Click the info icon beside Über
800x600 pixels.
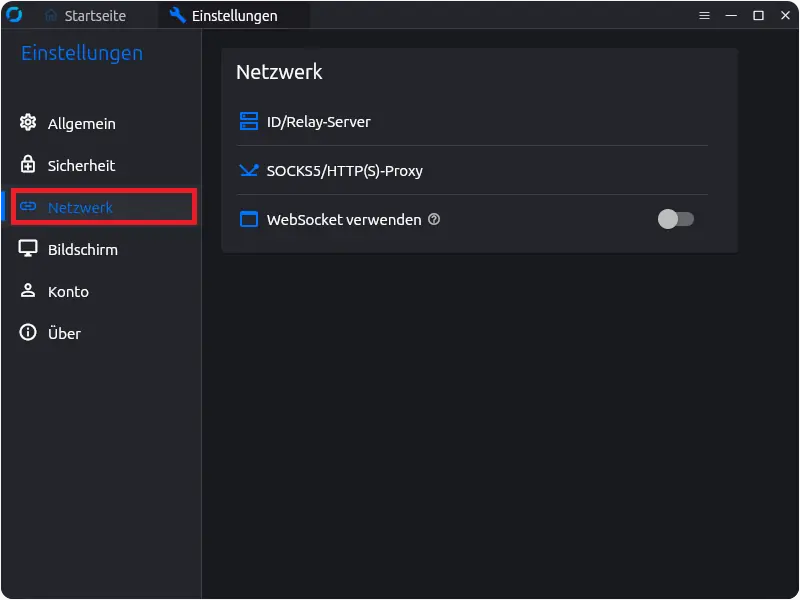tap(28, 333)
